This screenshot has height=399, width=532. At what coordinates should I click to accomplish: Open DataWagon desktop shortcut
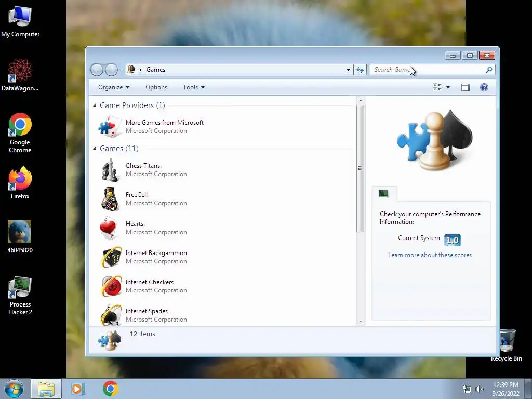click(20, 75)
